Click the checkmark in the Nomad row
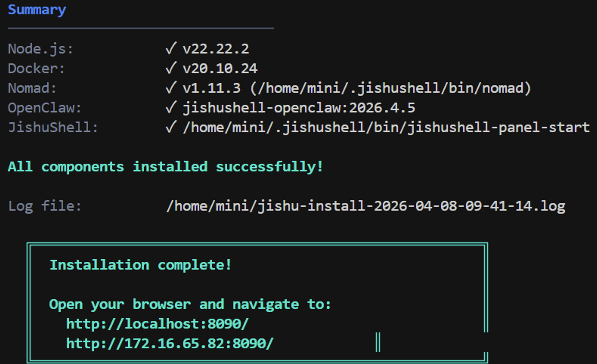Viewport: 597px width, 364px height. pos(171,87)
